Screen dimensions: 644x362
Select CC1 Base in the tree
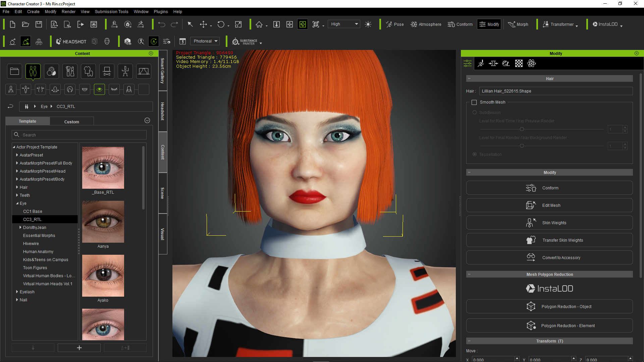(x=32, y=212)
